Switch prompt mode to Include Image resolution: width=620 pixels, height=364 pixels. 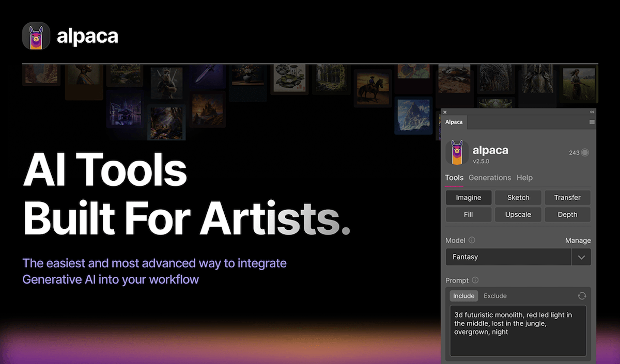point(463,296)
